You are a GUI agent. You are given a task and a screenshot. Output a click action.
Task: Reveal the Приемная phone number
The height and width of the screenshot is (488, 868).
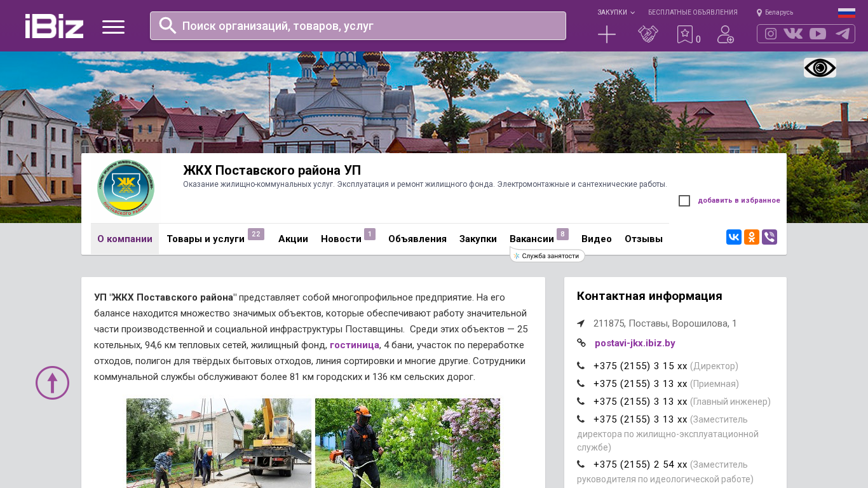(641, 384)
